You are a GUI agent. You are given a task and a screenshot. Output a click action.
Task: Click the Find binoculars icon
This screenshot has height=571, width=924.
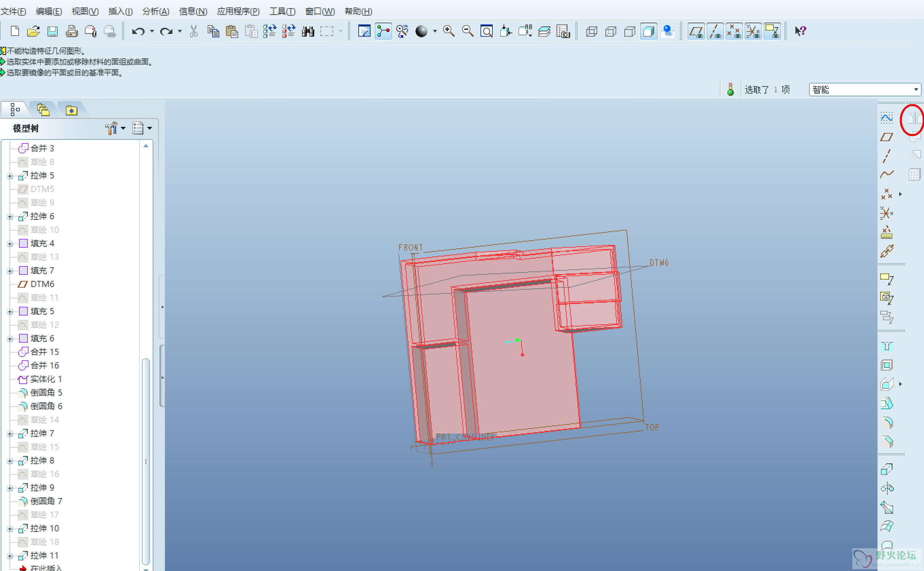coord(308,31)
